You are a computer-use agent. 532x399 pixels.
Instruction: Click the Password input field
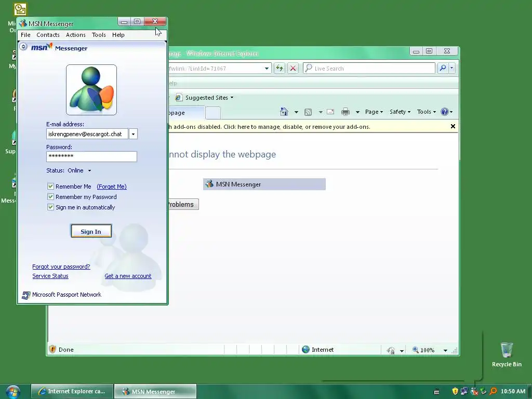tap(91, 156)
